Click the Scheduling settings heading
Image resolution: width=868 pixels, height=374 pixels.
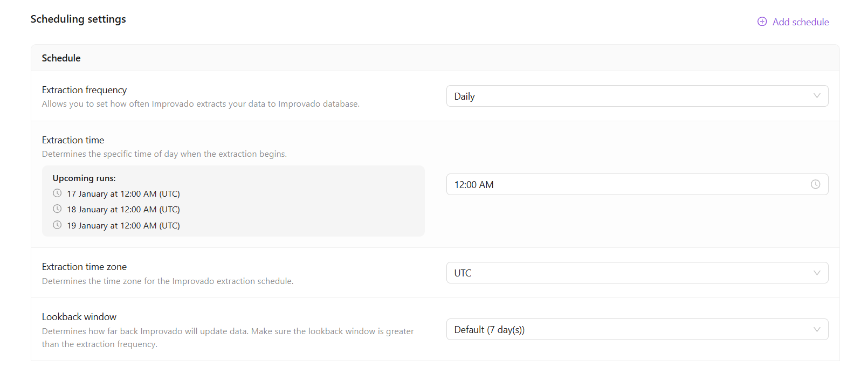pos(78,19)
